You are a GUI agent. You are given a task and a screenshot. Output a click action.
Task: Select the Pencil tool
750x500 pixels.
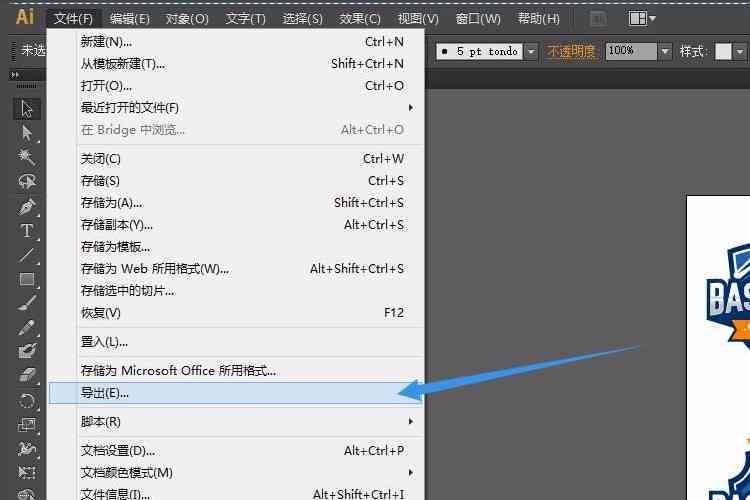[27, 328]
